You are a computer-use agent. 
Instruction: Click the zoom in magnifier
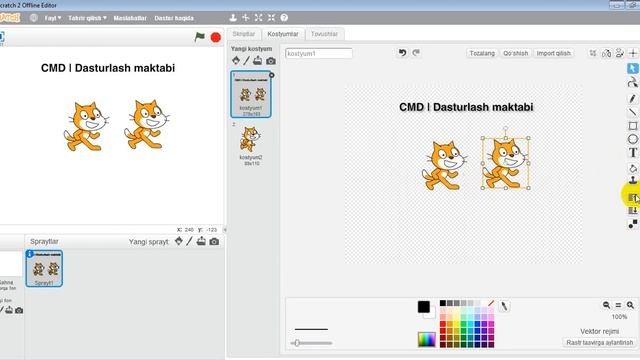pyautogui.click(x=630, y=305)
